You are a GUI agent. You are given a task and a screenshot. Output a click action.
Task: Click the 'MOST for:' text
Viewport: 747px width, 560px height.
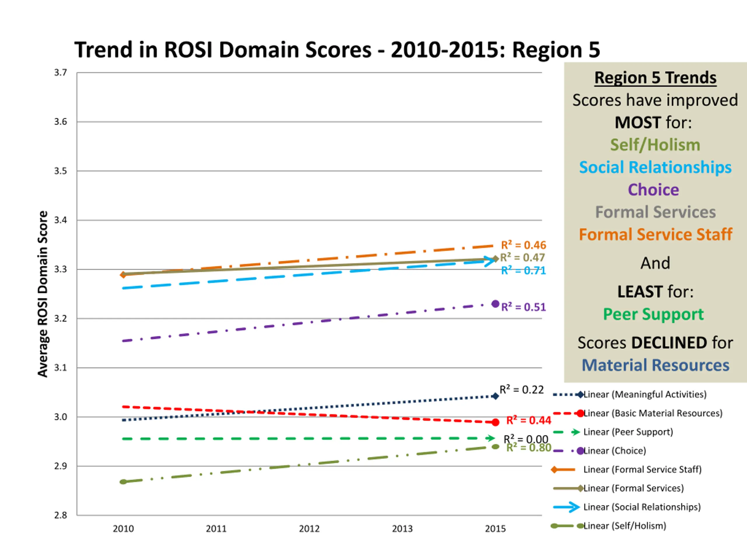[x=653, y=123]
